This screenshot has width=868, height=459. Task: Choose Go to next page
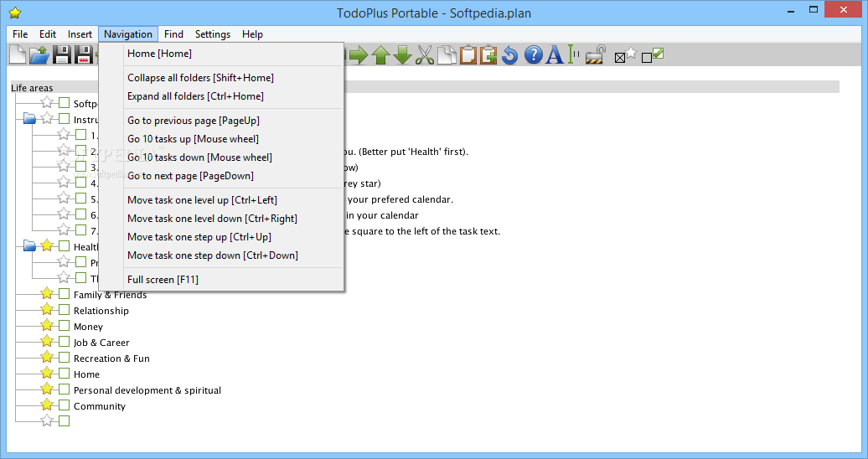(x=221, y=176)
